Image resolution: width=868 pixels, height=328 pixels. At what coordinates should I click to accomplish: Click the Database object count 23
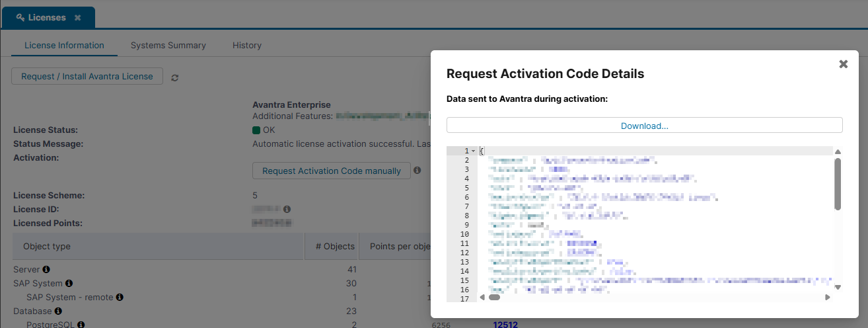[351, 311]
